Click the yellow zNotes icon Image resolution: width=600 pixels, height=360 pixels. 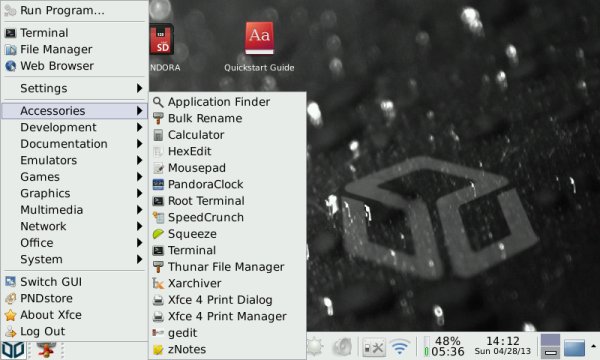[158, 349]
